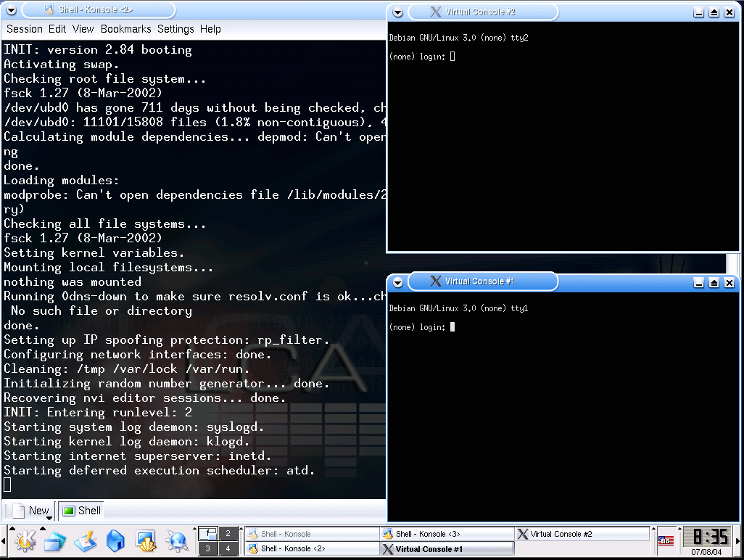
Task: Launch Konsole from the shell monitor panel icon
Action: [x=146, y=541]
